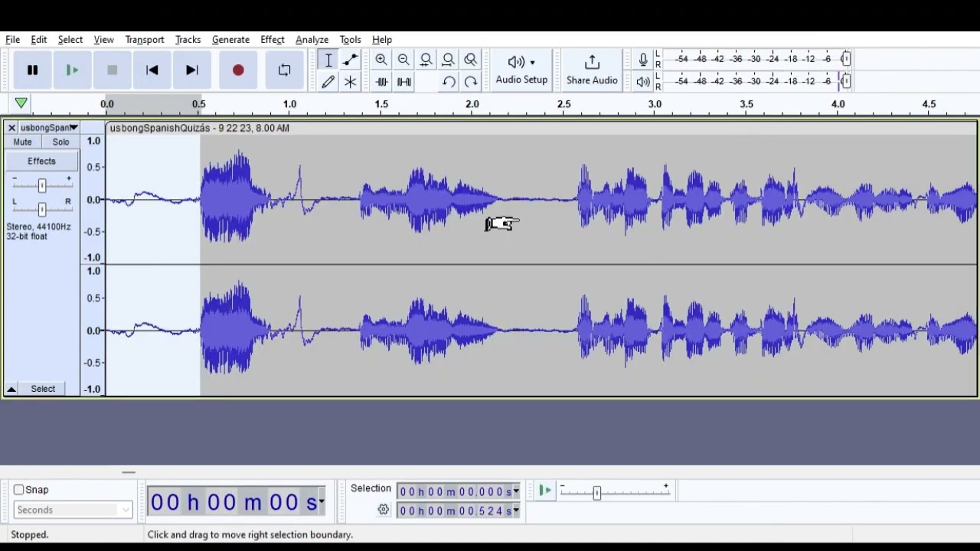Click the Play-at-Speed button
The height and width of the screenshot is (551, 980).
tap(544, 491)
